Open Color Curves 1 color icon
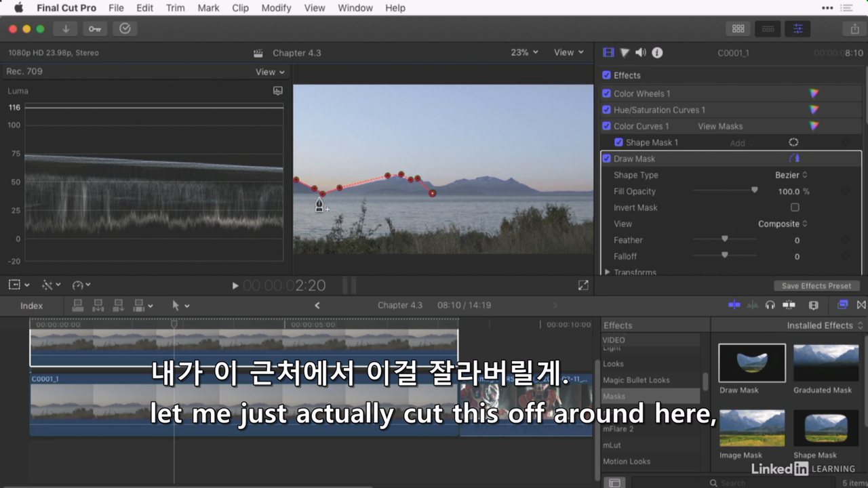Screen dimensions: 868x488 coord(814,126)
